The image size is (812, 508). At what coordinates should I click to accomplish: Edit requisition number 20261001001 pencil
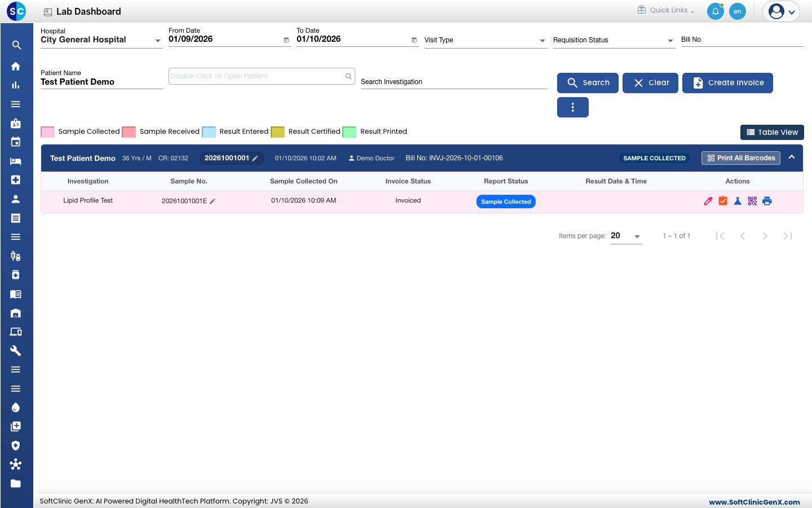pyautogui.click(x=255, y=159)
